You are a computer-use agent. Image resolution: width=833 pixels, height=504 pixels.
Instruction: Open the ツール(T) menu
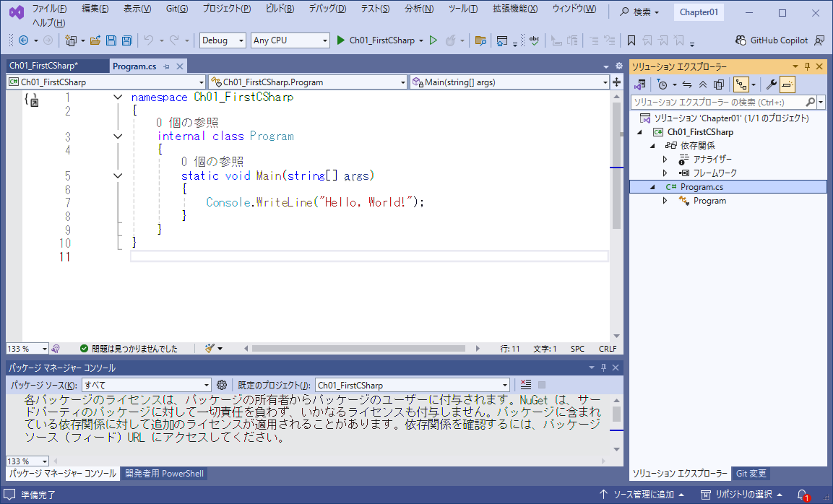(x=462, y=9)
